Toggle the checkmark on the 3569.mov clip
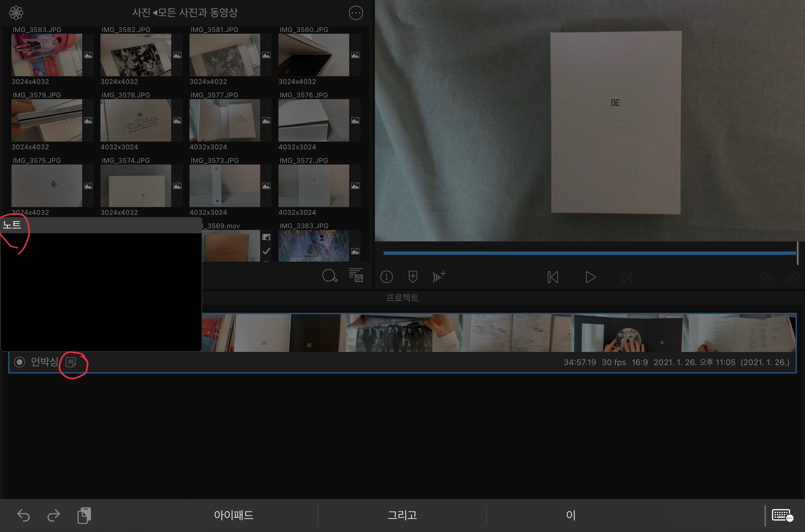Screen dimensions: 805x532 [266, 251]
